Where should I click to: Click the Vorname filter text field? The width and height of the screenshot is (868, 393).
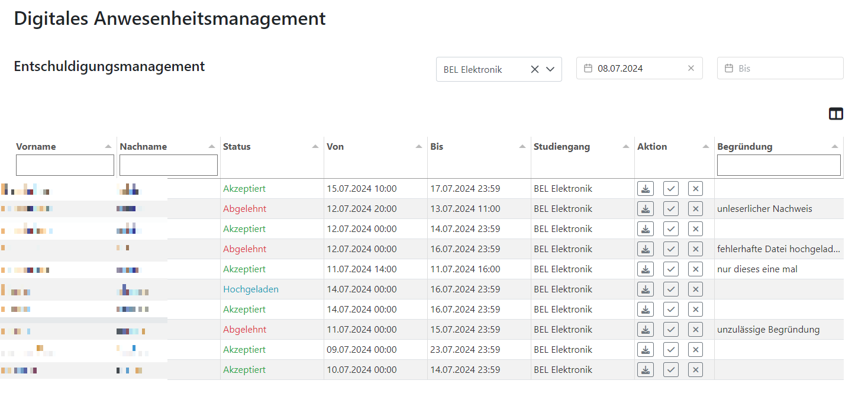[x=65, y=166]
